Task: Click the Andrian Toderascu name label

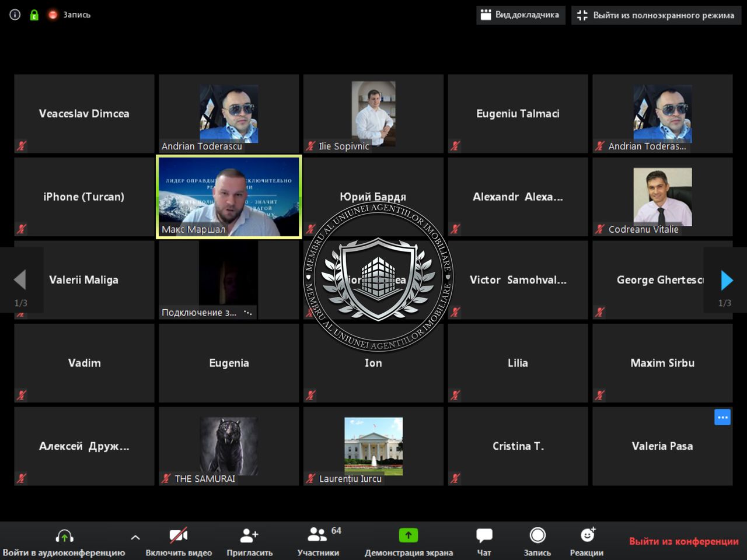Action: (202, 146)
